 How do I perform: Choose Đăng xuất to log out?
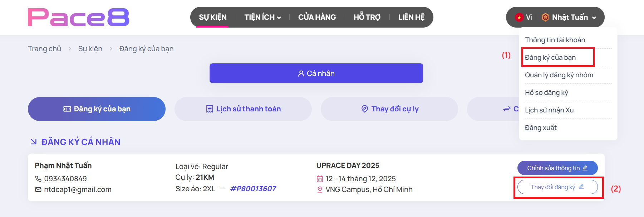coord(541,127)
